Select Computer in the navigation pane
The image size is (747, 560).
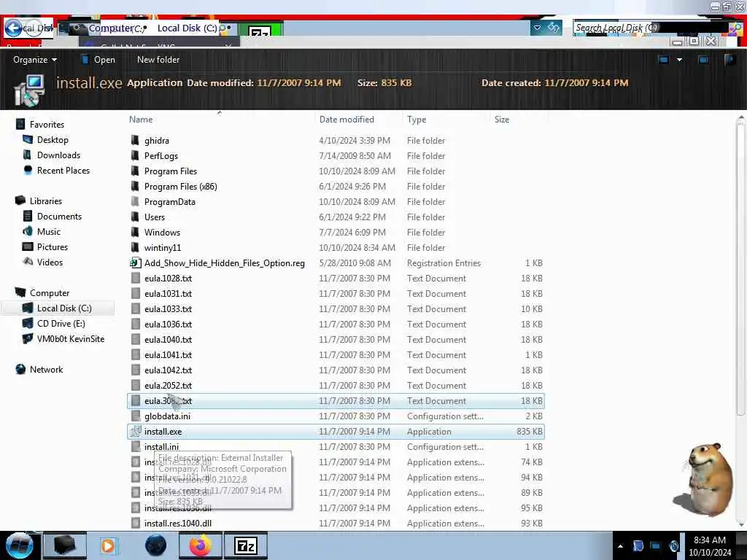point(49,293)
